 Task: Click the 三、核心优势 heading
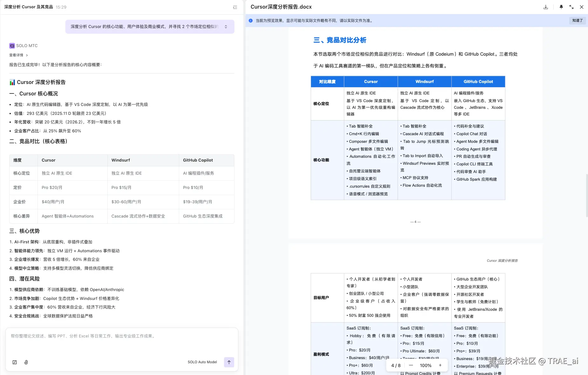click(24, 231)
